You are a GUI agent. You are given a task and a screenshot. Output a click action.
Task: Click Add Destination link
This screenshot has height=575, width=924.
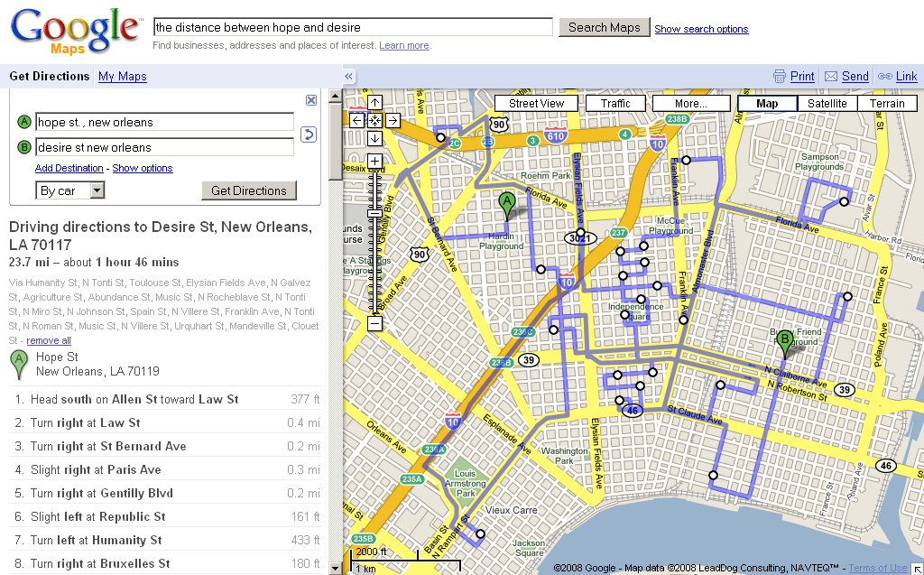point(69,168)
